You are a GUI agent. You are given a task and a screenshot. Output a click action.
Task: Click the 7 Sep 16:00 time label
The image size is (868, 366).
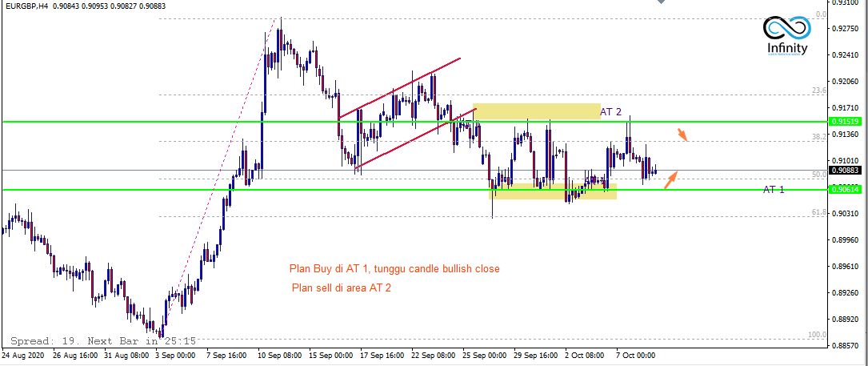tap(226, 354)
